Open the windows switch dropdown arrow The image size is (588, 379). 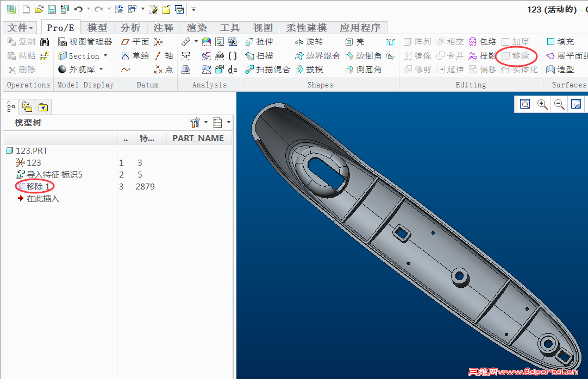tap(143, 9)
